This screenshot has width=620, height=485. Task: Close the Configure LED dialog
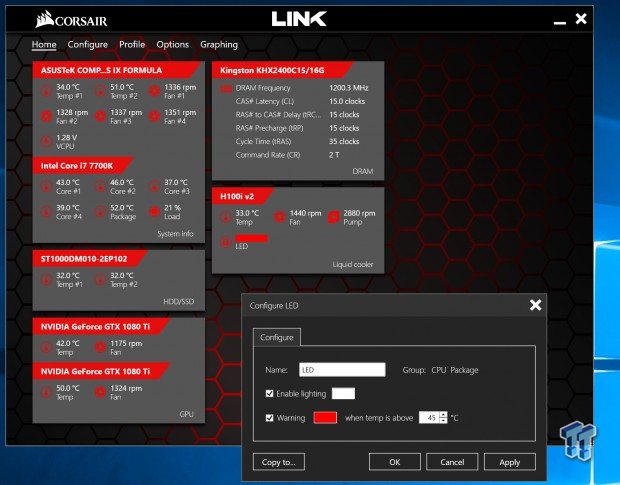535,305
